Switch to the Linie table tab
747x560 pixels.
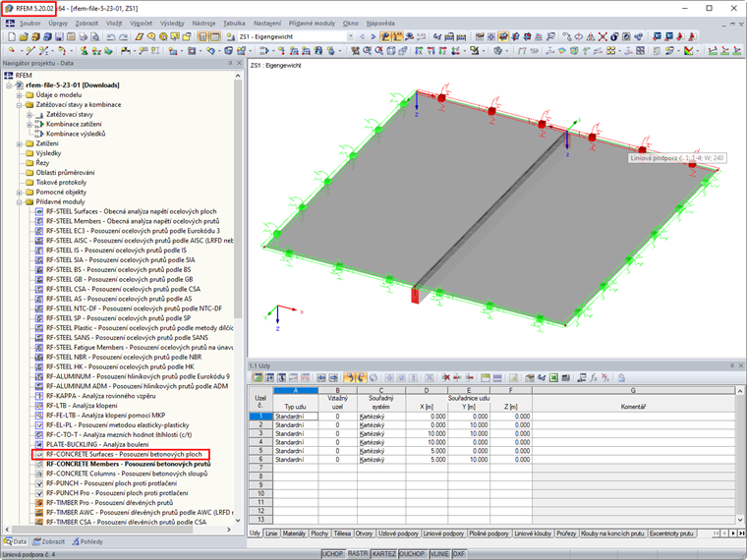pyautogui.click(x=271, y=533)
